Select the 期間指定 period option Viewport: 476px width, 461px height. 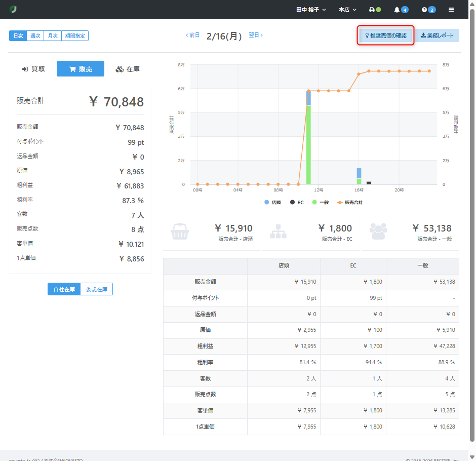pyautogui.click(x=75, y=35)
